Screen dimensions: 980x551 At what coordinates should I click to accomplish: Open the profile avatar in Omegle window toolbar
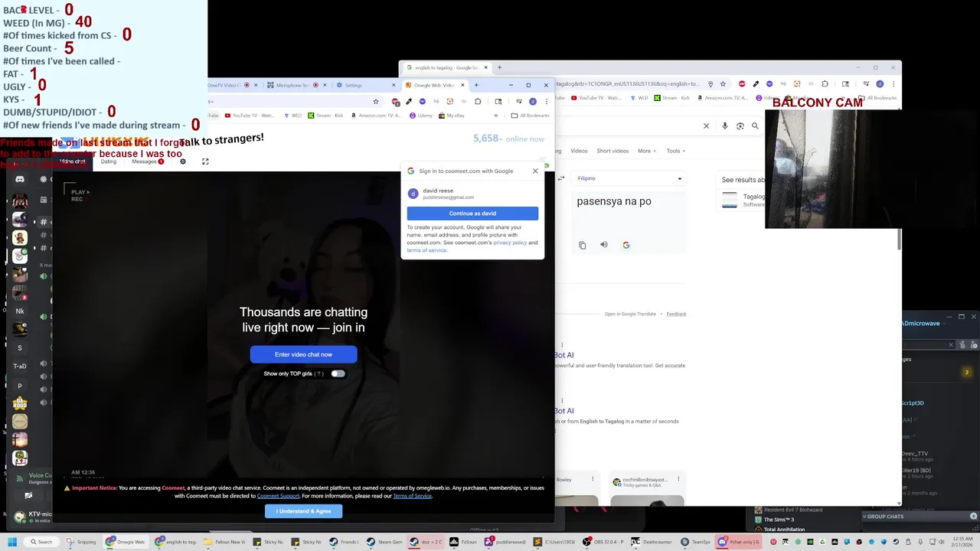[532, 101]
